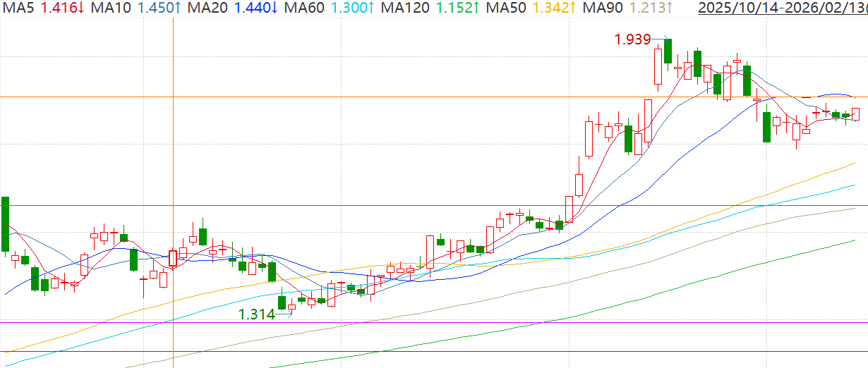Click the 1.314 low price label
This screenshot has height=368, width=868.
(257, 314)
